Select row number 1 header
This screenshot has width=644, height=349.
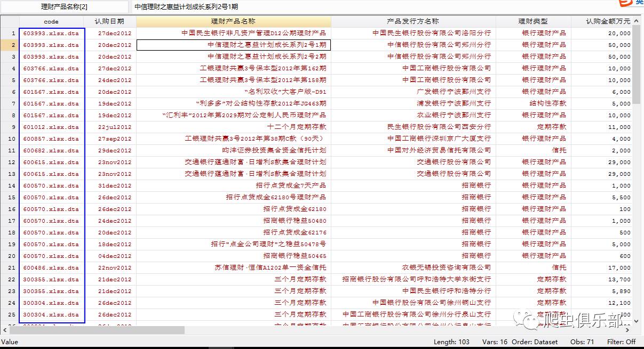10,33
